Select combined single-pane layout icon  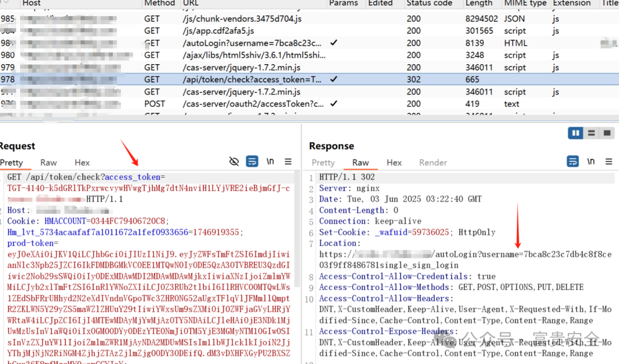pos(607,133)
